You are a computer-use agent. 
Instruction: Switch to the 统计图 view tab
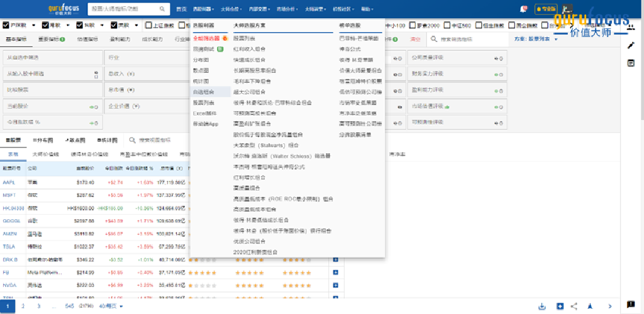[x=107, y=140]
